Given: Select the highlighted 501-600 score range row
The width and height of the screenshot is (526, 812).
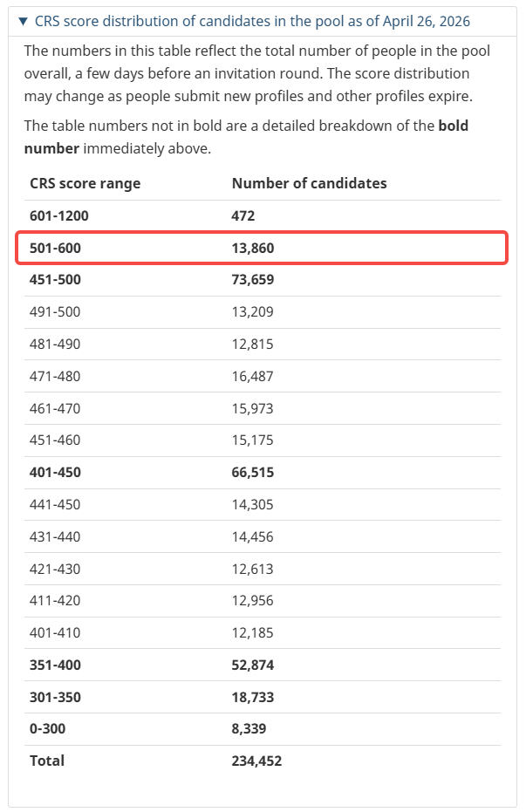Looking at the screenshot, I should click(262, 248).
